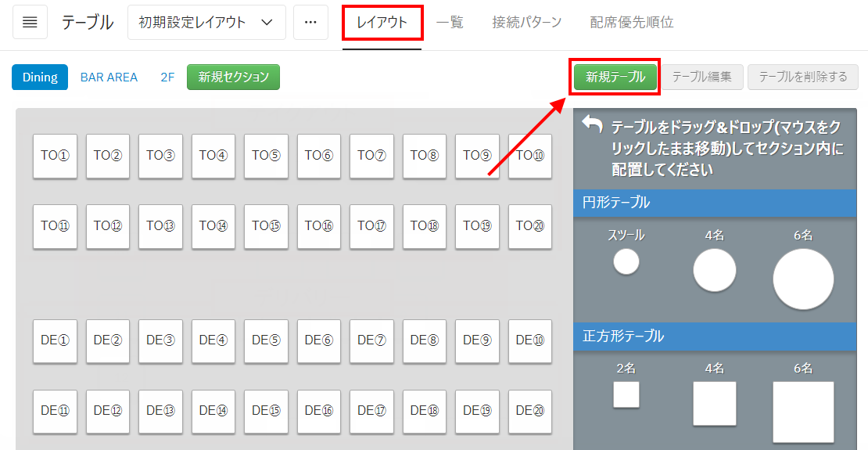Pick the round 6名 table shape
The height and width of the screenshot is (450, 868).
coord(803,279)
